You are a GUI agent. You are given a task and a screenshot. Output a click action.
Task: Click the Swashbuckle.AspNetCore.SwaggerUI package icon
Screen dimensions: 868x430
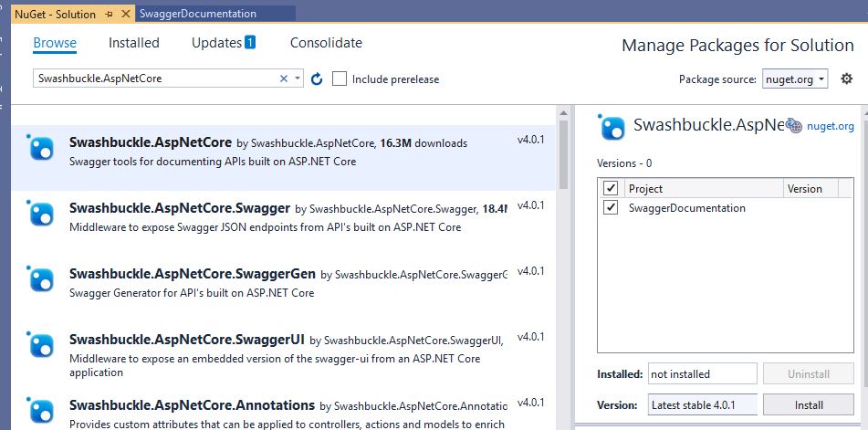[x=41, y=344]
